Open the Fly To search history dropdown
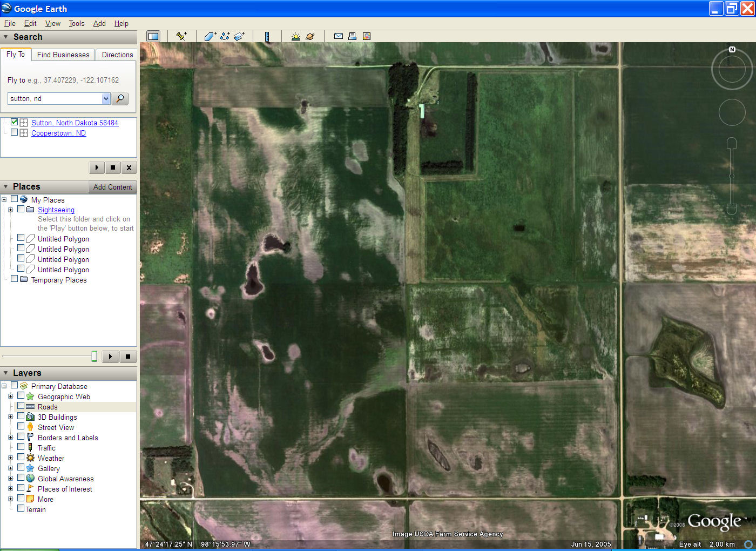 pos(106,98)
